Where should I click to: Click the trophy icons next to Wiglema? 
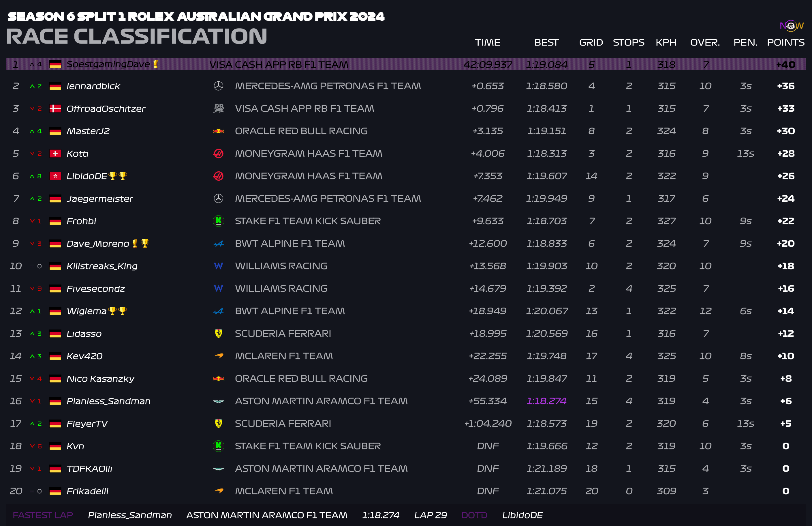click(x=117, y=311)
